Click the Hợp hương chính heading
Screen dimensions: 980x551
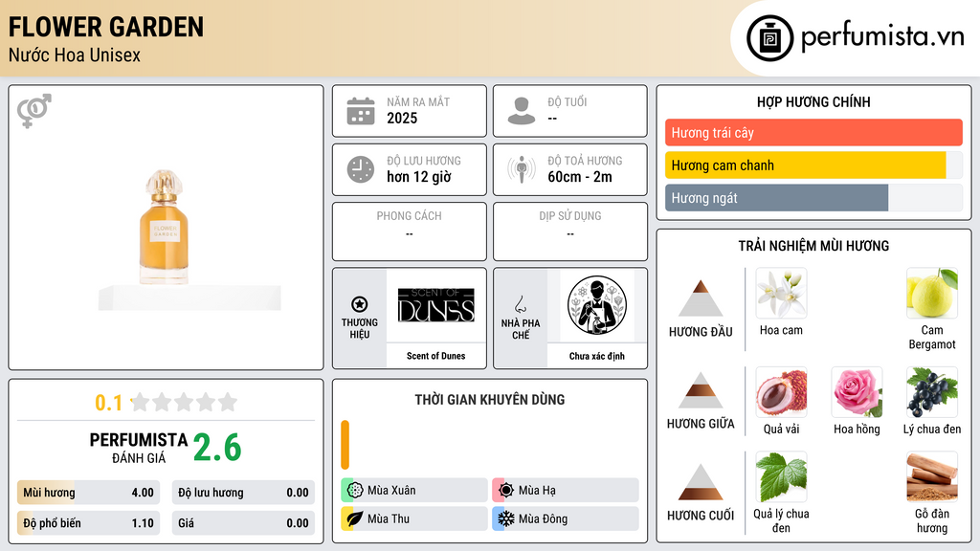[x=813, y=101]
